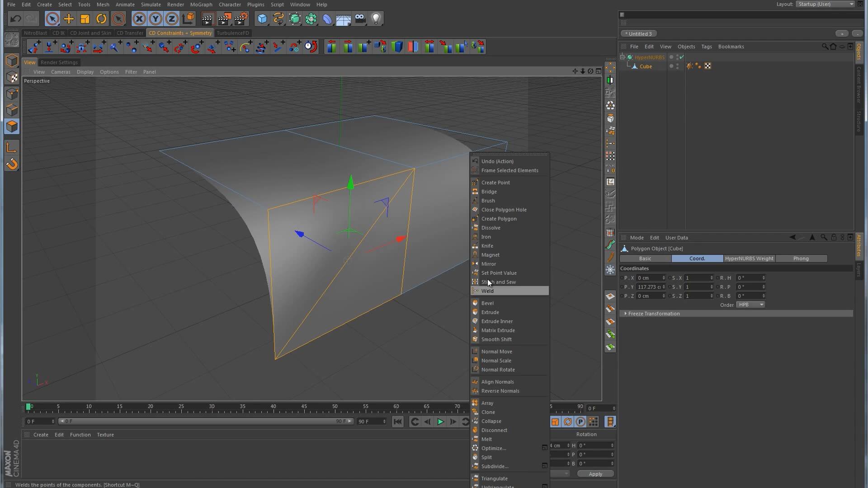Screen dimensions: 868x488
Task: Click the Undo arrow icon
Action: click(x=15, y=19)
